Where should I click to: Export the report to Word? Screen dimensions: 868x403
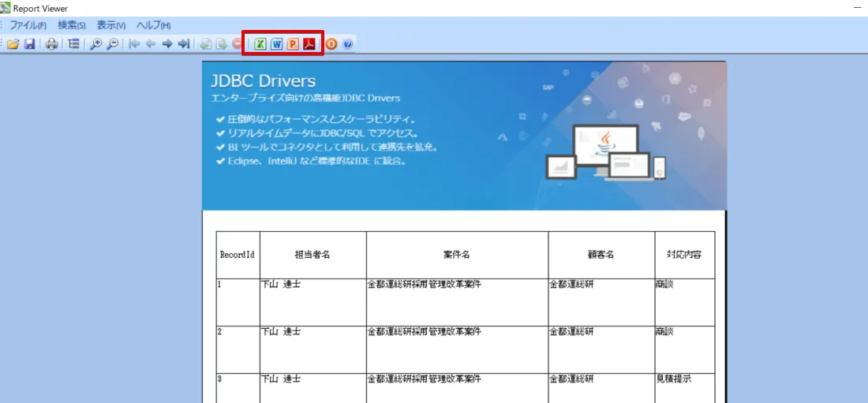(x=276, y=44)
